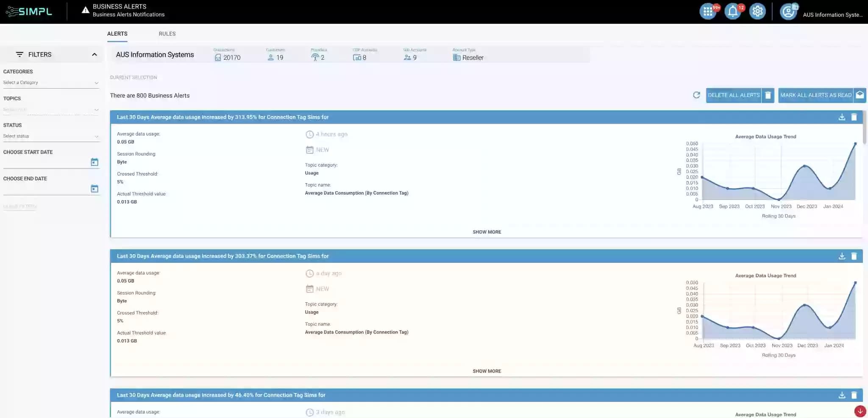Image resolution: width=868 pixels, height=418 pixels.
Task: Click the SIMPL logo
Action: tap(29, 11)
